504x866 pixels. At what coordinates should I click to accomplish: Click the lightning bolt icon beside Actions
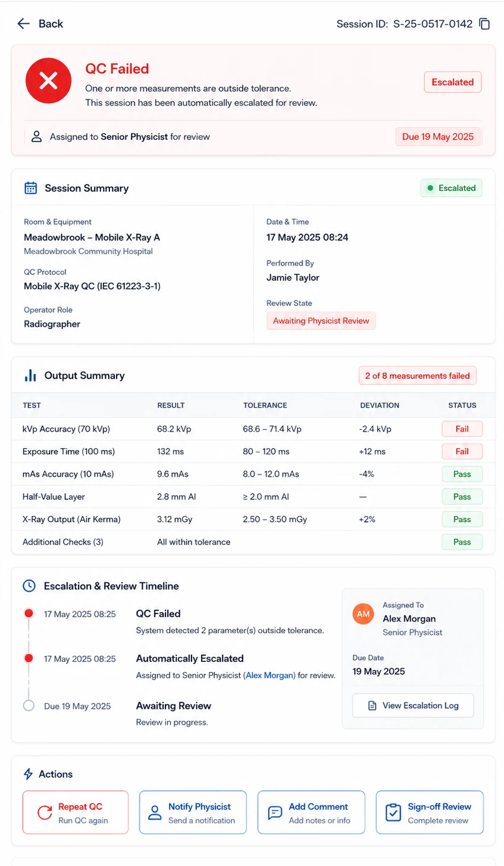28,774
